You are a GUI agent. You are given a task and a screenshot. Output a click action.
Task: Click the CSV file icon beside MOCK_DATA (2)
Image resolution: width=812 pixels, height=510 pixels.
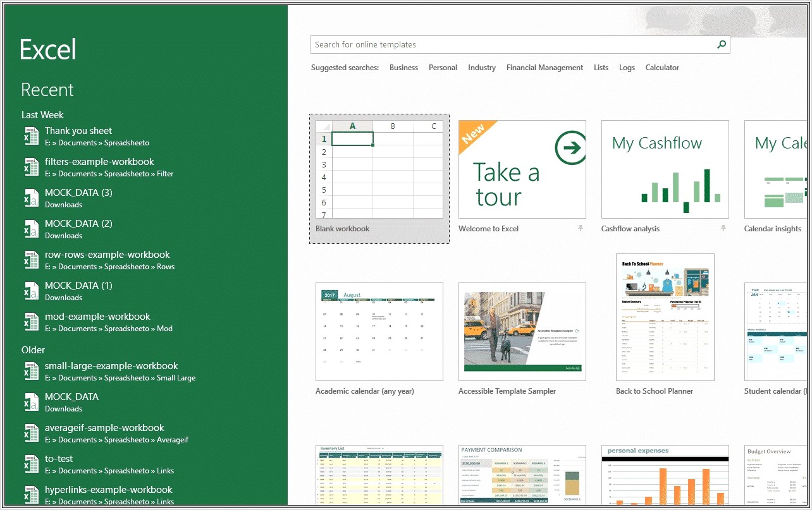[31, 229]
